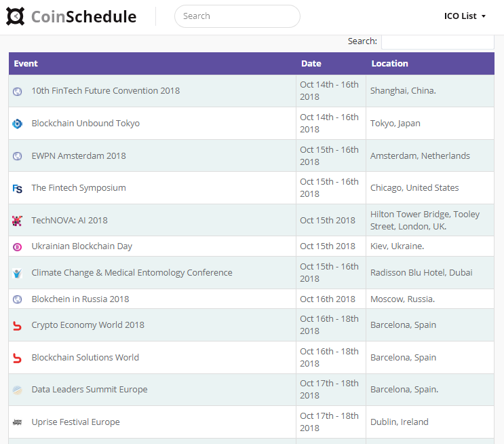
Task: Click Crypto Economy World red icon
Action: point(18,326)
